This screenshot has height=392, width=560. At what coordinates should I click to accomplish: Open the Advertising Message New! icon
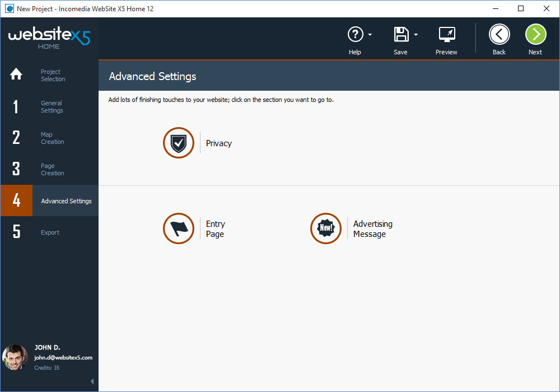[326, 228]
